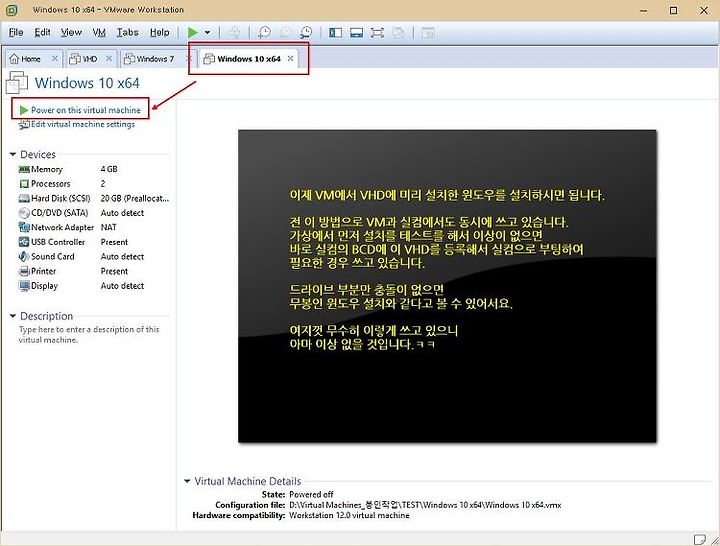The image size is (720, 546).
Task: Open the Help menu
Action: (159, 32)
